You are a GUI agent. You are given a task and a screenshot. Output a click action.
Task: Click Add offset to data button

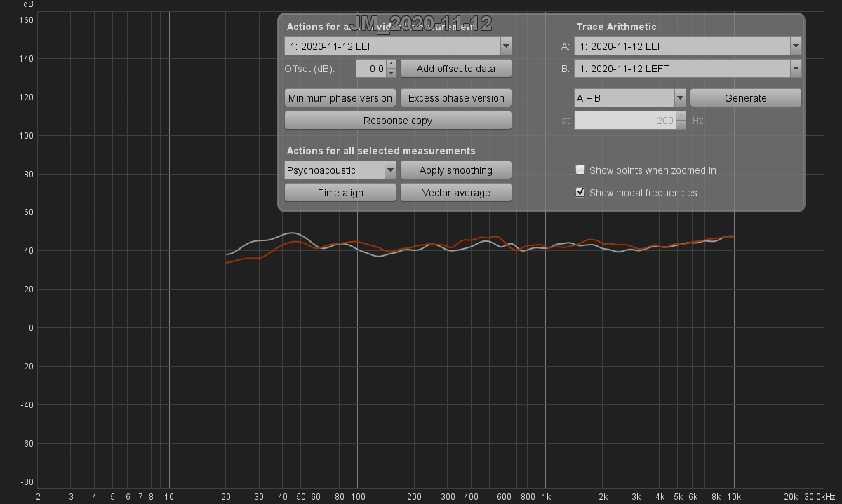pos(456,69)
